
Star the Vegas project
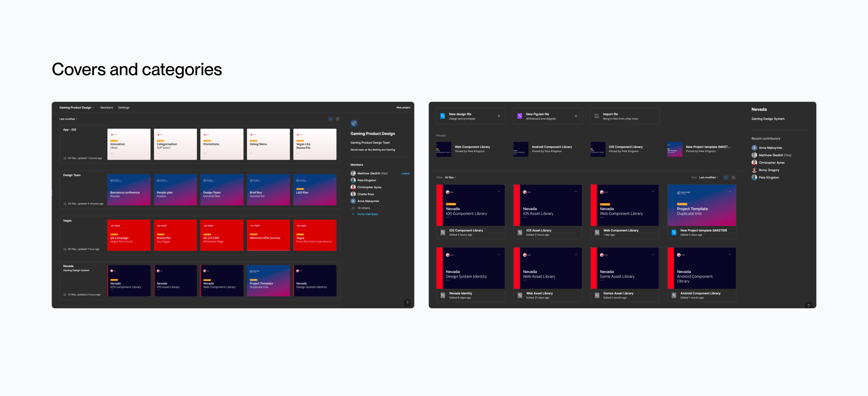tap(65, 249)
